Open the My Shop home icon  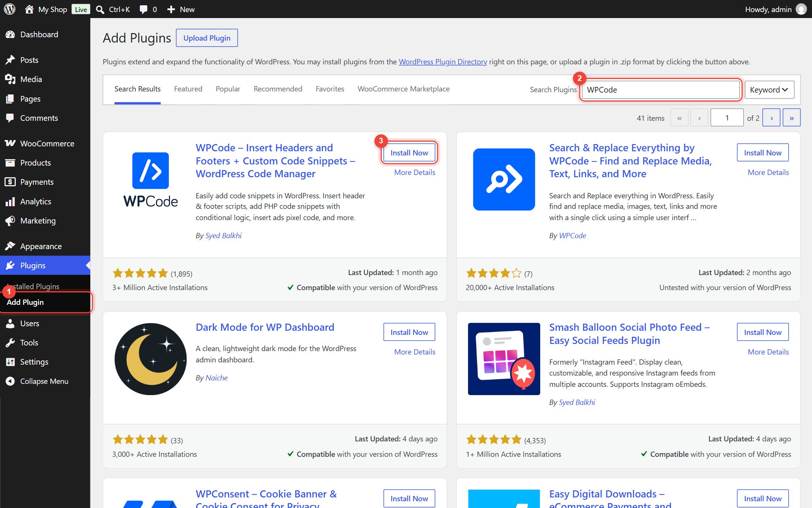pyautogui.click(x=29, y=9)
